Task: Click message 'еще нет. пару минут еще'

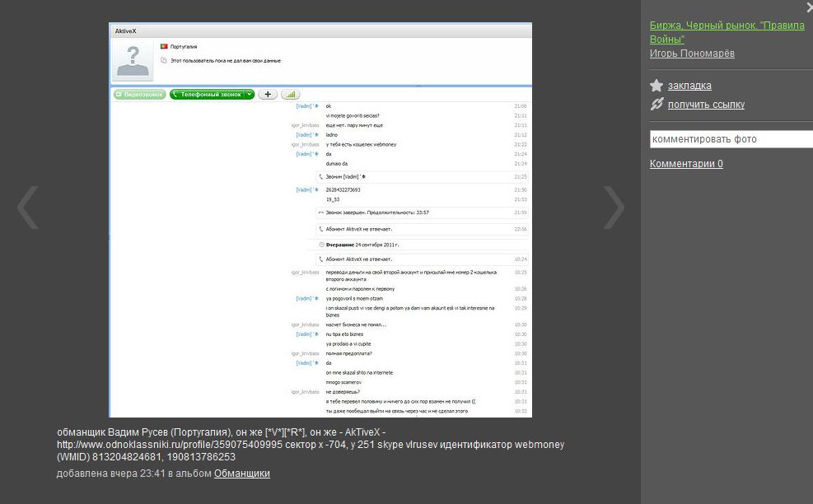Action: [x=354, y=125]
